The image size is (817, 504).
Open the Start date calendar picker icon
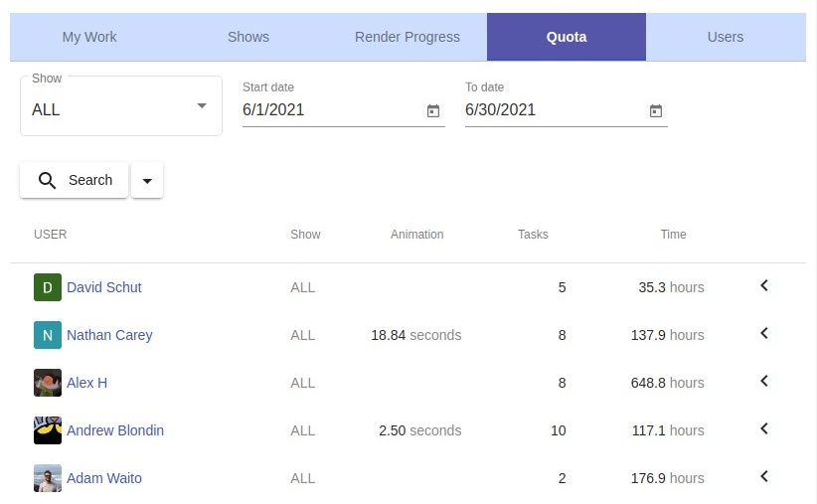tap(432, 111)
